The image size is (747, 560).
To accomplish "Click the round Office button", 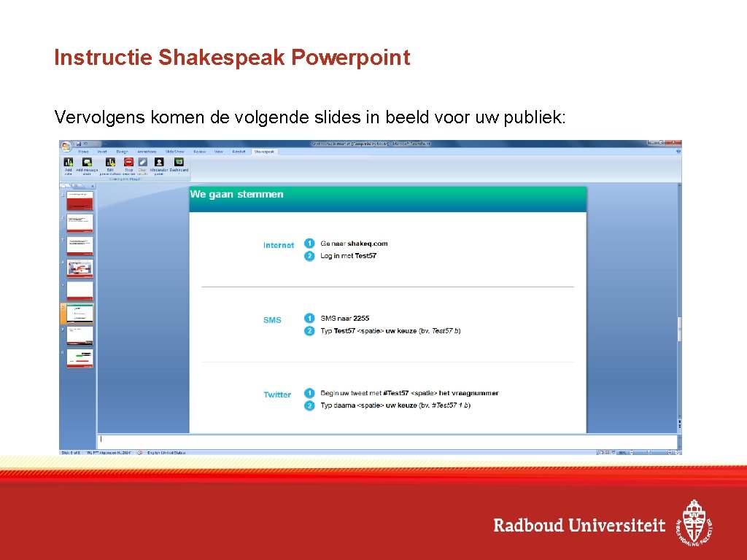I will (66, 145).
